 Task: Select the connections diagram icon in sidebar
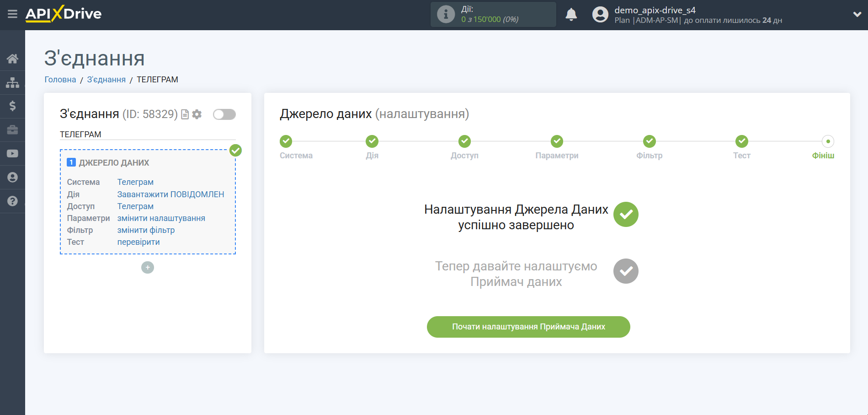(12, 82)
